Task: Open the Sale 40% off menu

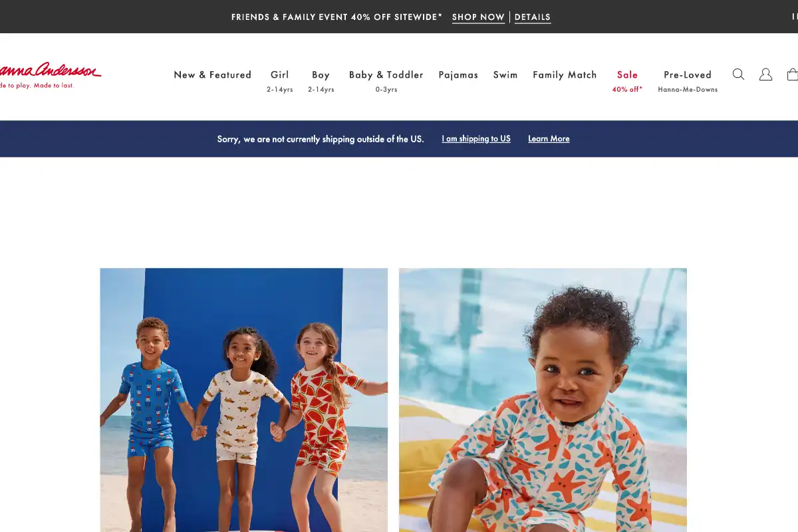Action: pos(627,80)
